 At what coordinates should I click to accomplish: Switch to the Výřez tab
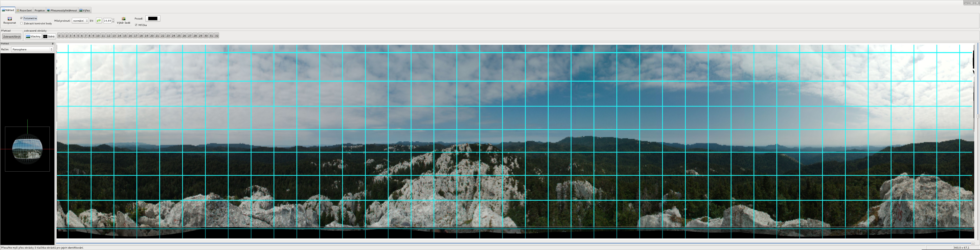[85, 10]
